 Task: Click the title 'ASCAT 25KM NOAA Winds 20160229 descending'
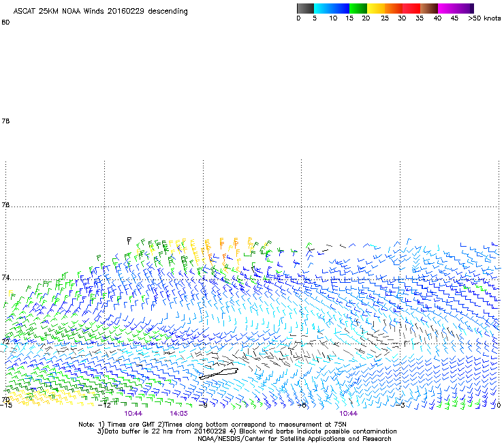click(x=100, y=11)
